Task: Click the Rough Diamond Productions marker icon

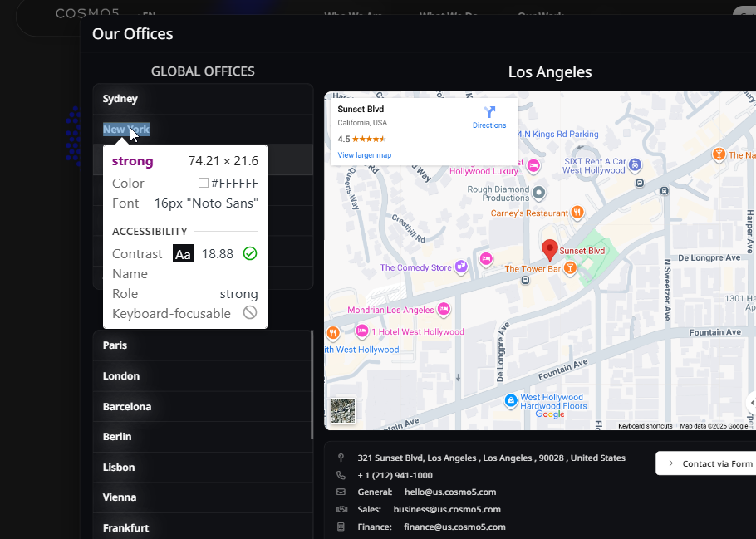Action: tap(539, 193)
